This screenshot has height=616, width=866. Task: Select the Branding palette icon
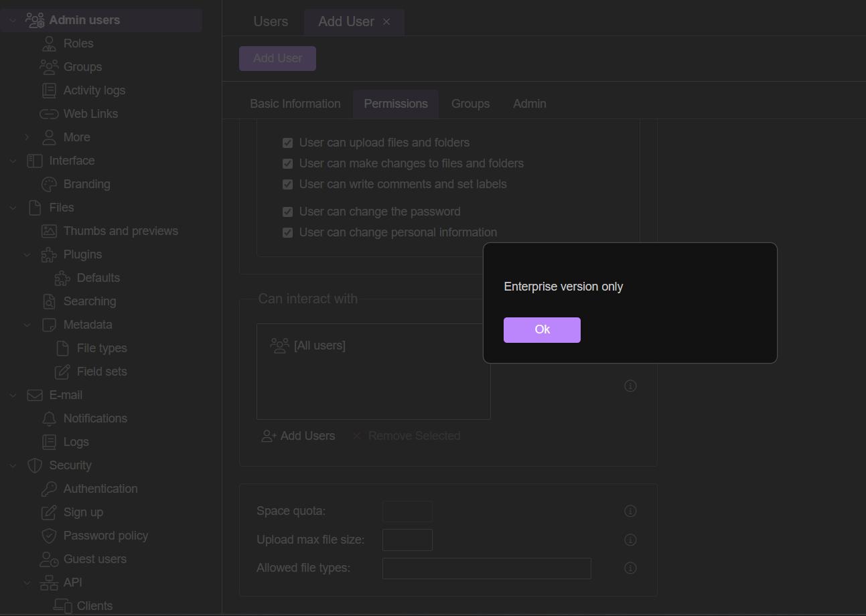click(49, 184)
